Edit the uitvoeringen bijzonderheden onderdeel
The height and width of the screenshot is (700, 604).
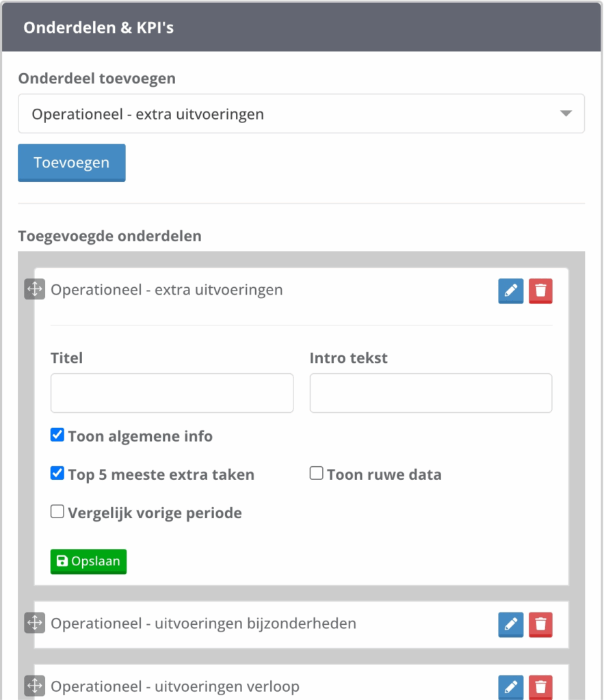pos(510,624)
